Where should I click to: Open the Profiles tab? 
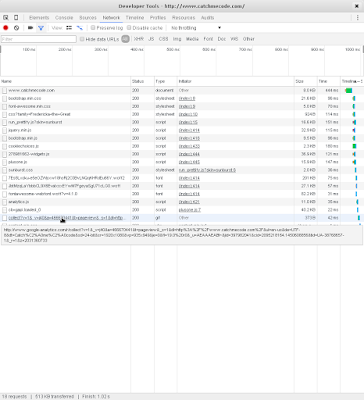pos(158,18)
